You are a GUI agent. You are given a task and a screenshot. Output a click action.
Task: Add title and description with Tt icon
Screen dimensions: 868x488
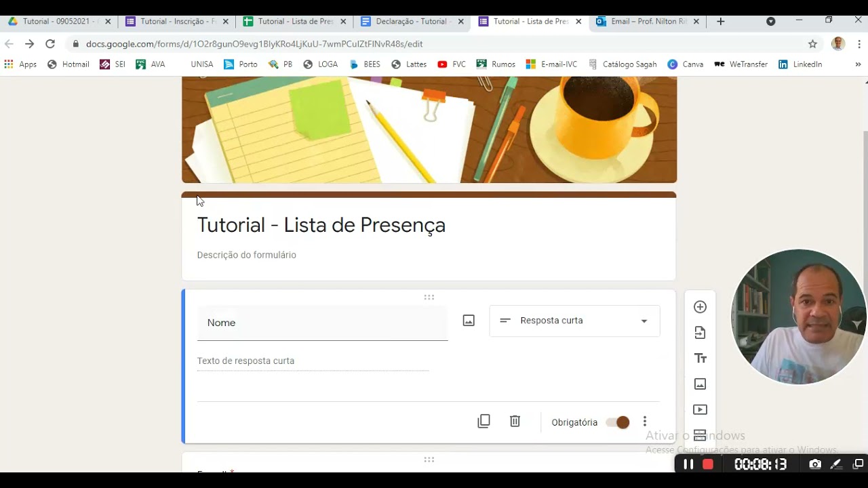click(x=700, y=359)
